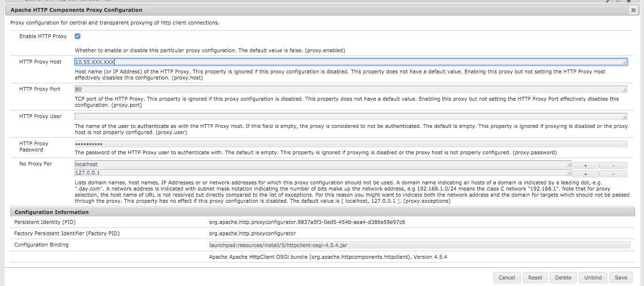
Task: Click the Save button
Action: [621, 278]
